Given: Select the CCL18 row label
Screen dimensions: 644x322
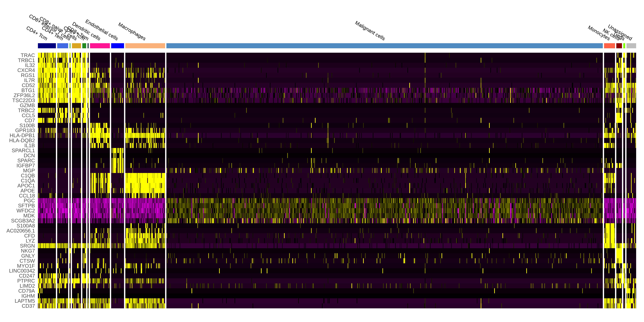Looking at the screenshot, I should pos(27,196).
